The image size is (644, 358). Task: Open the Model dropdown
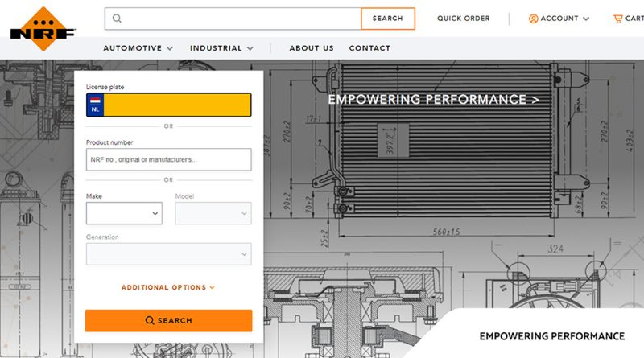click(213, 213)
